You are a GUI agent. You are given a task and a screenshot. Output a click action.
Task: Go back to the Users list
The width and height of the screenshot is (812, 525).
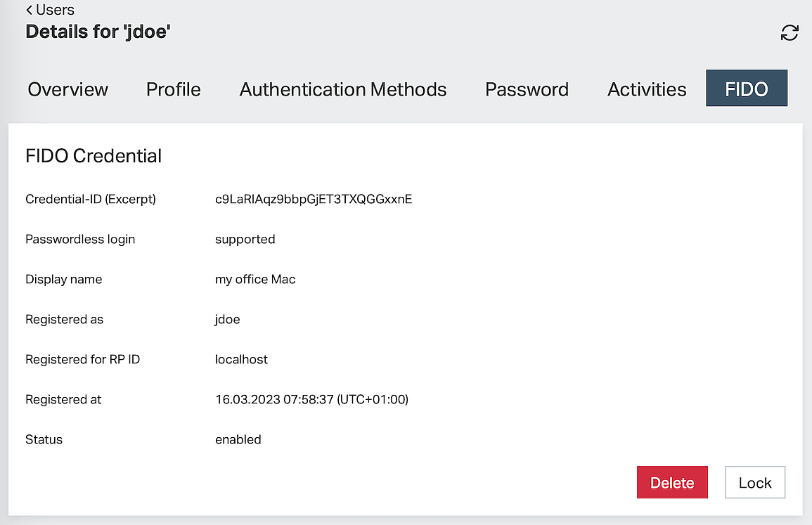(x=50, y=10)
